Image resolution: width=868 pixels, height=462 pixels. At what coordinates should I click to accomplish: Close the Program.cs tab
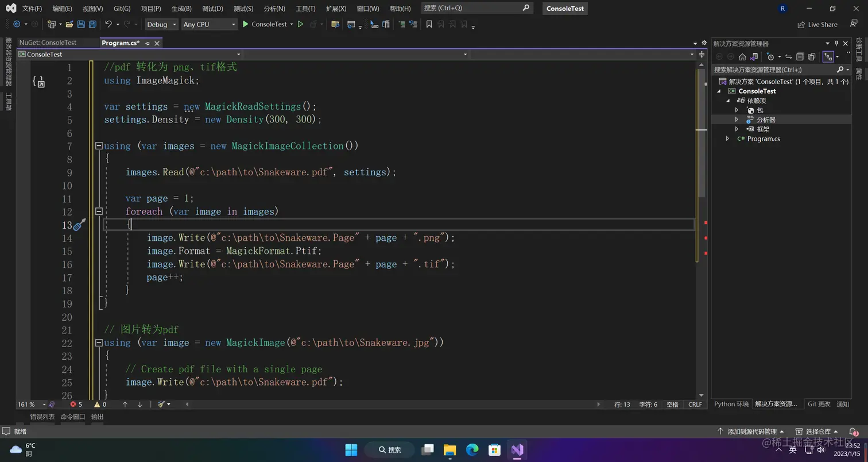(157, 43)
